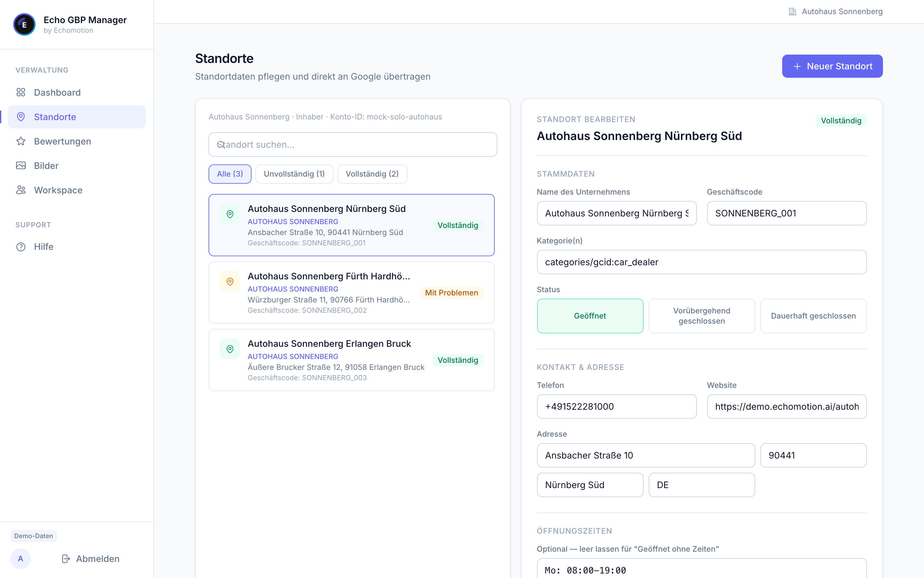Open Bewertungen in the sidebar
924x578 pixels.
pyautogui.click(x=77, y=141)
